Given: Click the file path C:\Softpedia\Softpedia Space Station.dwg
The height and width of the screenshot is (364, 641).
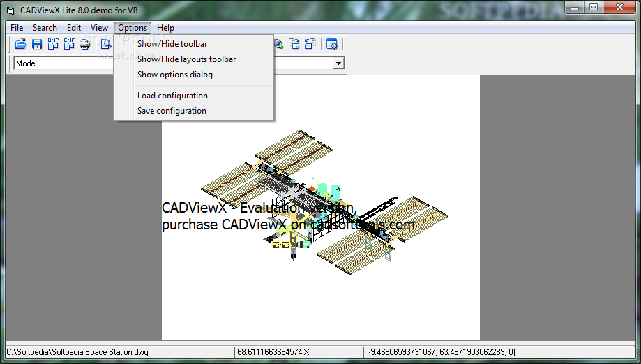Looking at the screenshot, I should pos(77,351).
